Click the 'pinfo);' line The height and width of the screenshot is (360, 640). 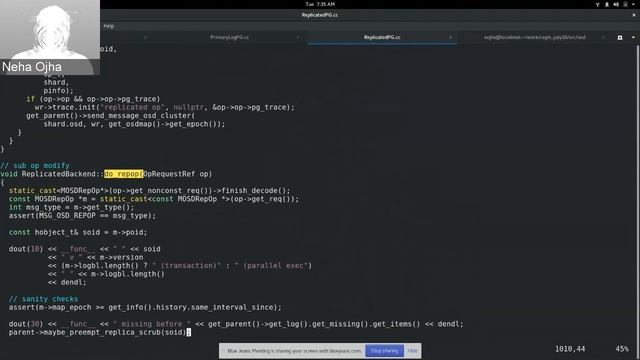point(58,91)
